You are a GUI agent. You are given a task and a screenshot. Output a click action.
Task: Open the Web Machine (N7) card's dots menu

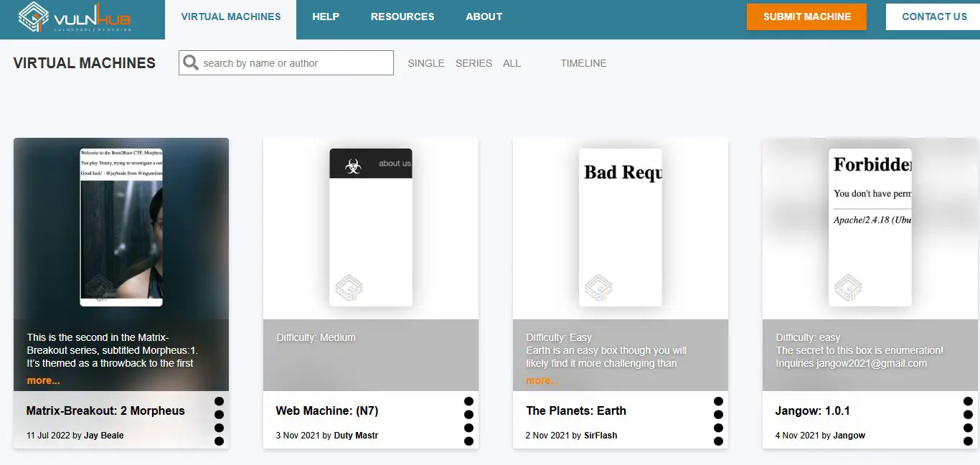468,421
